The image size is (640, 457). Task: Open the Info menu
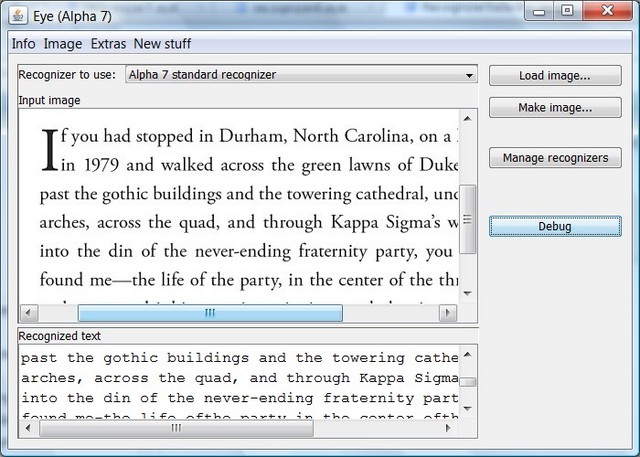point(23,44)
